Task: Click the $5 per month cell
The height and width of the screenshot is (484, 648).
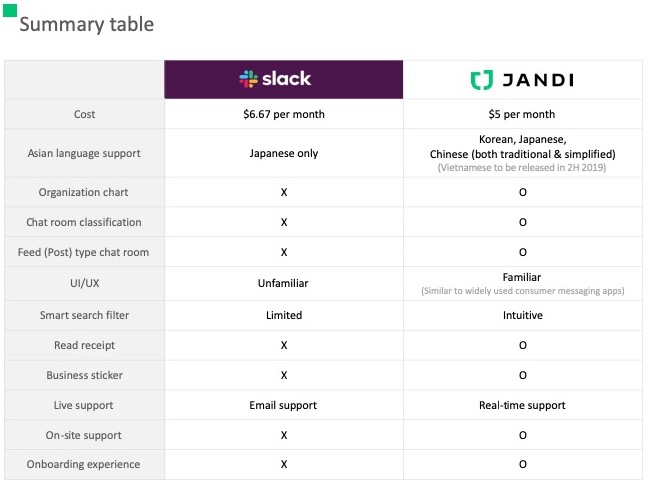Action: pyautogui.click(x=522, y=114)
